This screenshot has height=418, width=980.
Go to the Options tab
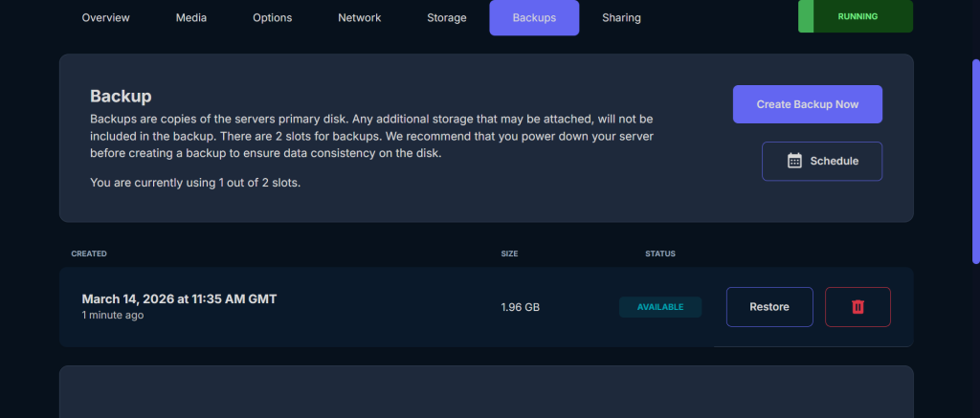273,18
